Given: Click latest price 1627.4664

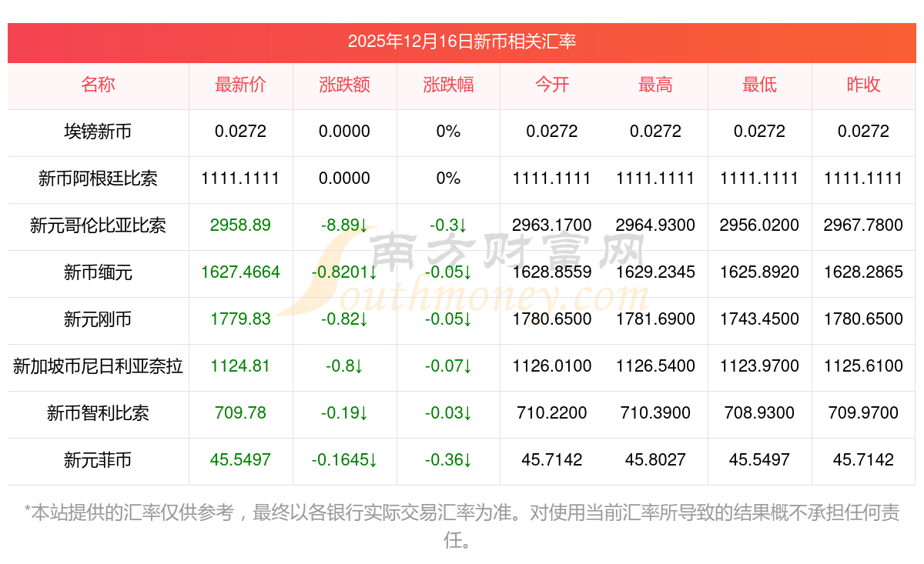Looking at the screenshot, I should tap(240, 272).
